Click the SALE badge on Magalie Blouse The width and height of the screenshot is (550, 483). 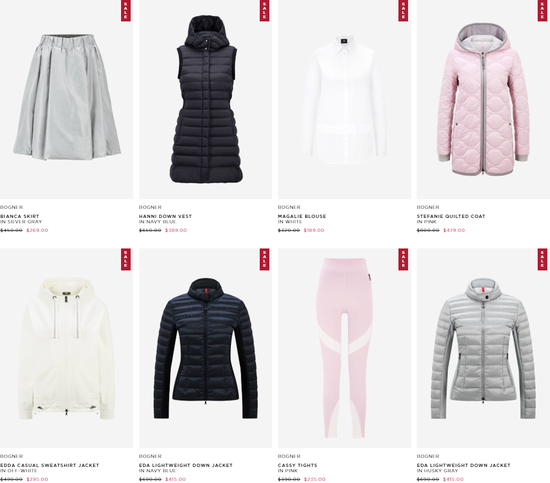click(x=403, y=11)
